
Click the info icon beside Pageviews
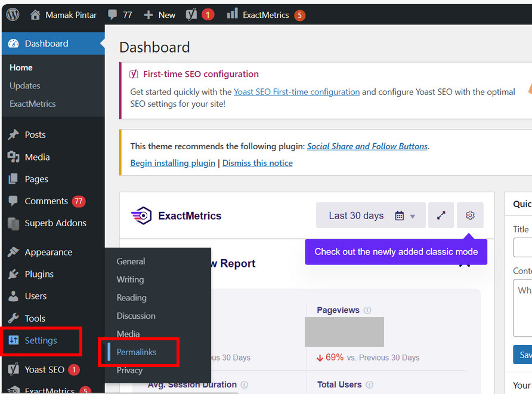point(367,310)
